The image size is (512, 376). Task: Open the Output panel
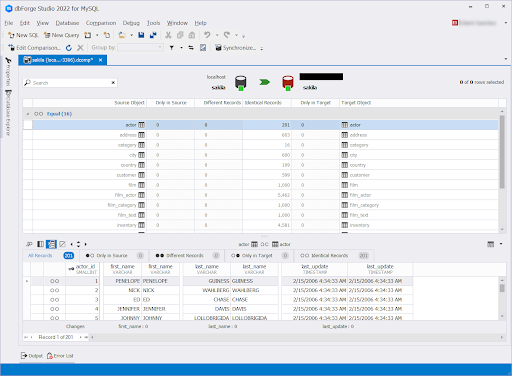(x=32, y=356)
